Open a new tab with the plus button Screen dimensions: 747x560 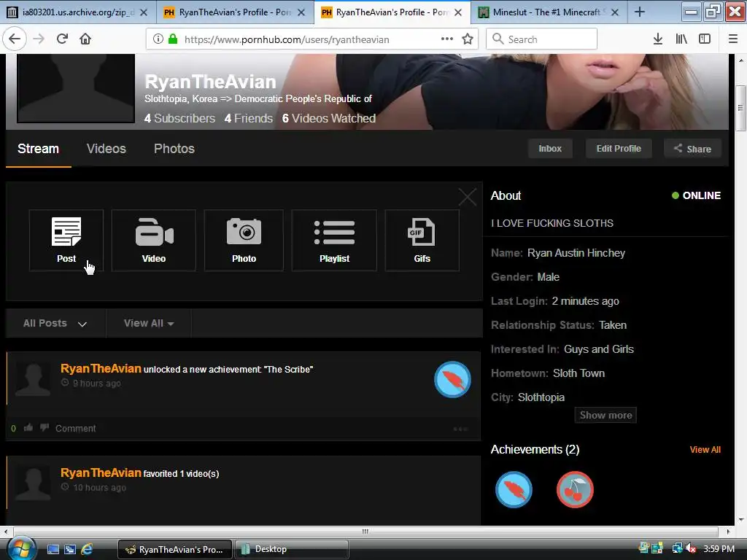[640, 12]
